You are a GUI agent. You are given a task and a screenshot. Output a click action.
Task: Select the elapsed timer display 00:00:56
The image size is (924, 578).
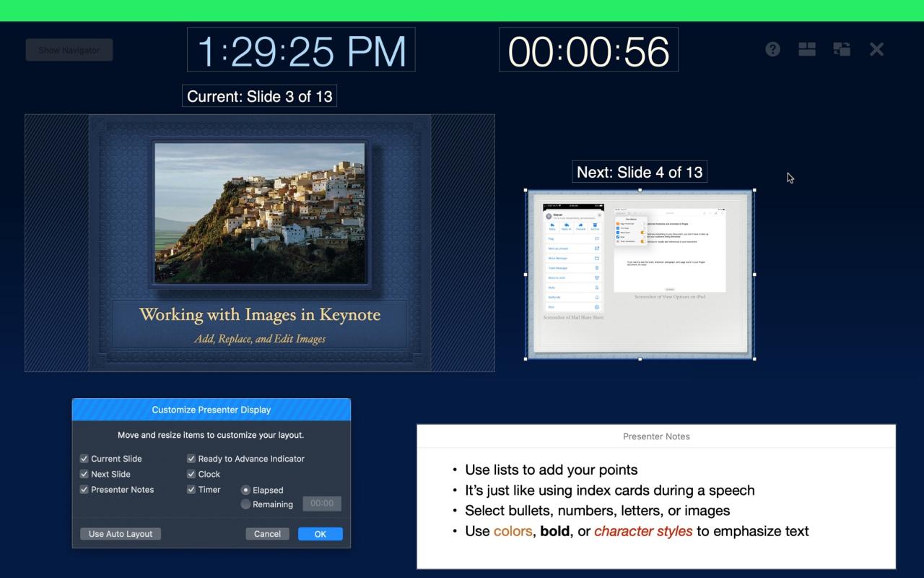(588, 51)
